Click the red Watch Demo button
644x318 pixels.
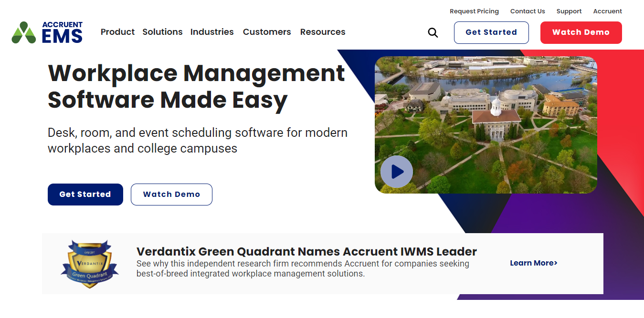pos(581,32)
